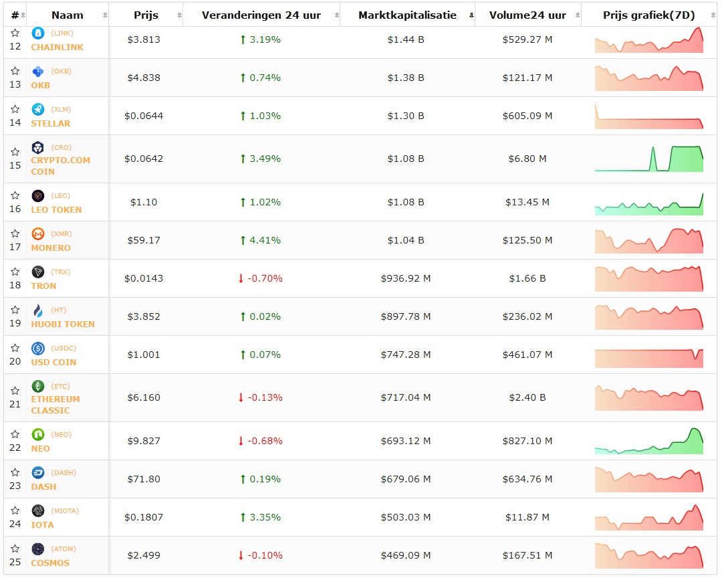This screenshot has width=728, height=578.
Task: Open the IOTA 7-day price chart
Action: coord(648,517)
